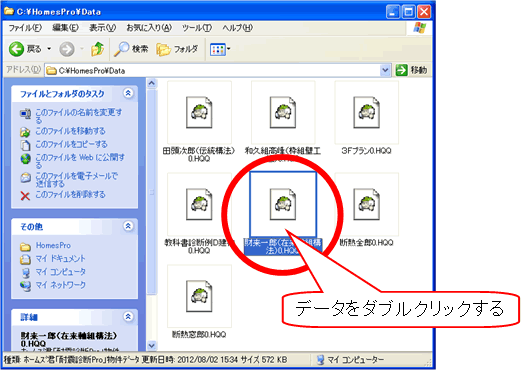Click the green forward arrow icon

click(401, 70)
